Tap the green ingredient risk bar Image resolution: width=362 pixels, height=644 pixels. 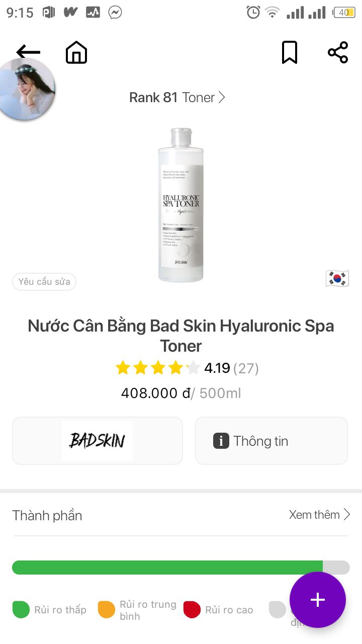tap(167, 568)
